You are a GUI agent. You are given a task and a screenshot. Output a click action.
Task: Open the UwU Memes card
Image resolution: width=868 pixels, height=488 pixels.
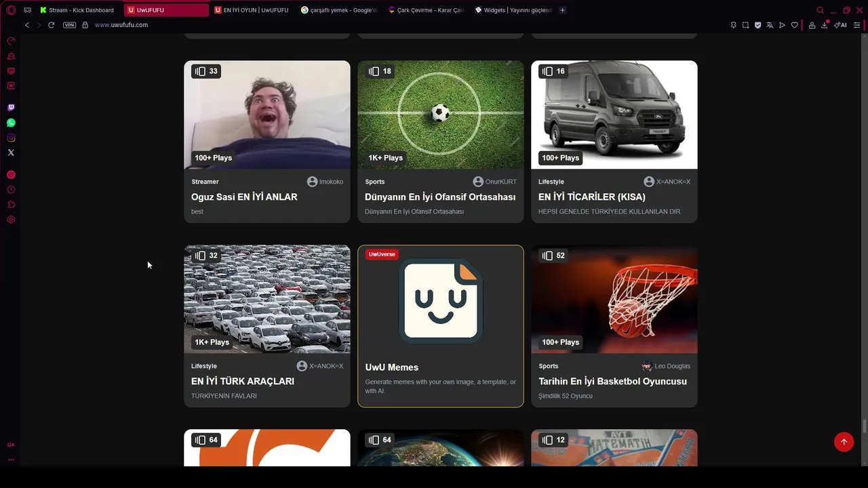(441, 326)
